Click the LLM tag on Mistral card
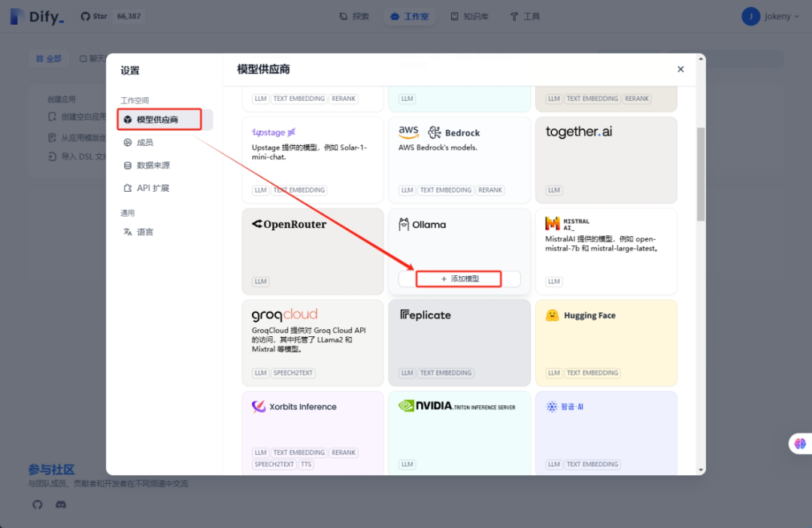The image size is (812, 528). [x=553, y=281]
